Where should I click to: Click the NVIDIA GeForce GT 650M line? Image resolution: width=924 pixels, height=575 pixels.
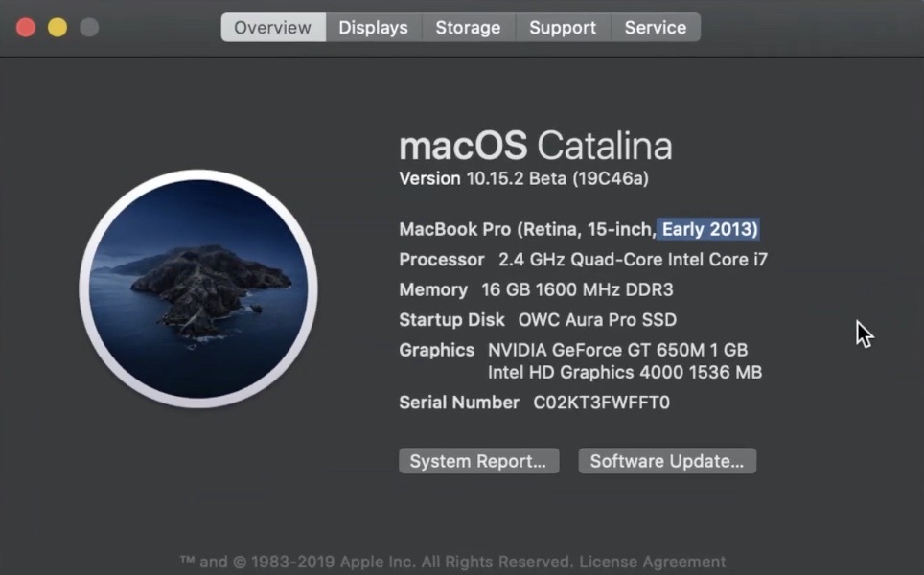click(x=617, y=350)
